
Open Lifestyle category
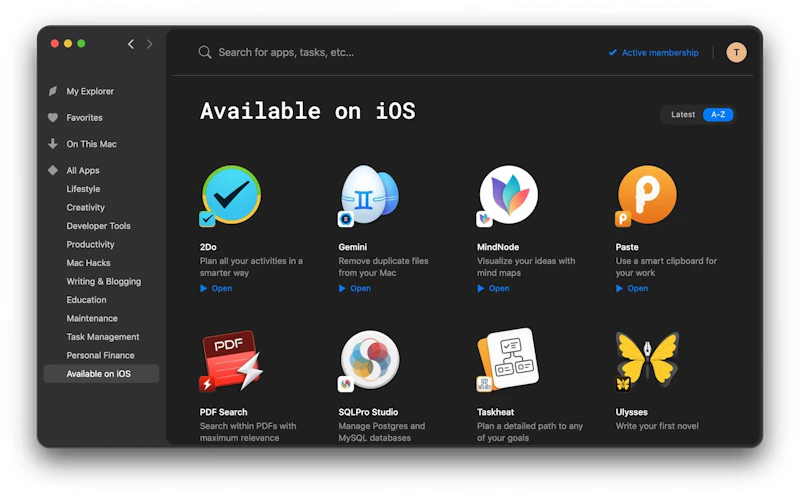83,189
